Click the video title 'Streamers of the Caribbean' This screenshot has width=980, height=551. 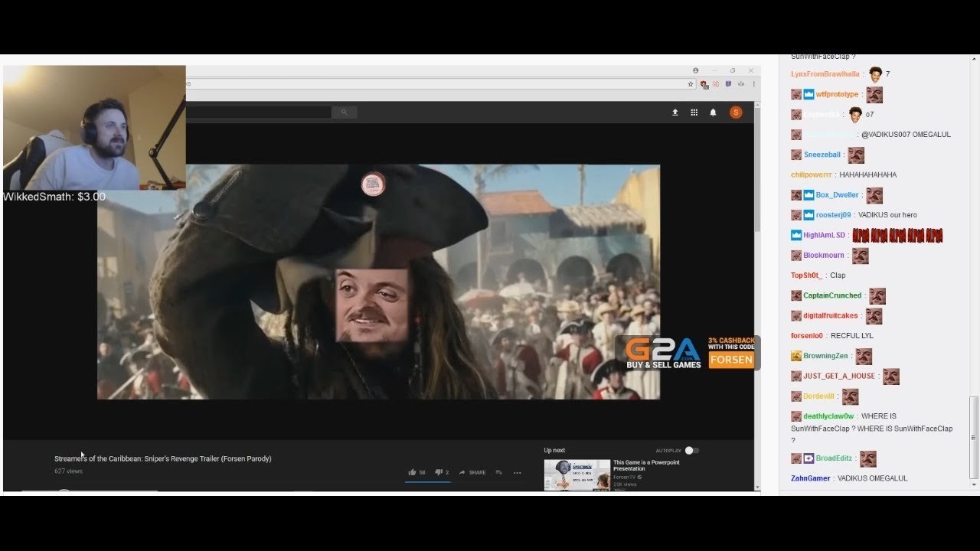click(162, 458)
